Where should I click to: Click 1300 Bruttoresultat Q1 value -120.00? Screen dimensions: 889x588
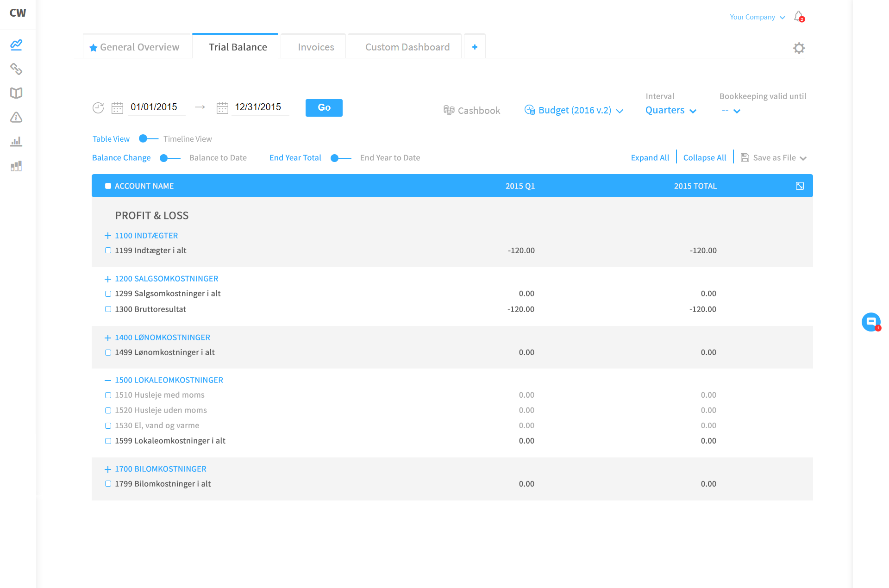click(x=521, y=309)
